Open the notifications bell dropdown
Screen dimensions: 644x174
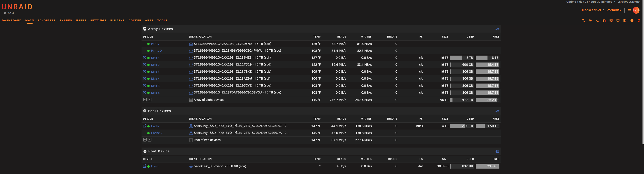click(x=639, y=21)
